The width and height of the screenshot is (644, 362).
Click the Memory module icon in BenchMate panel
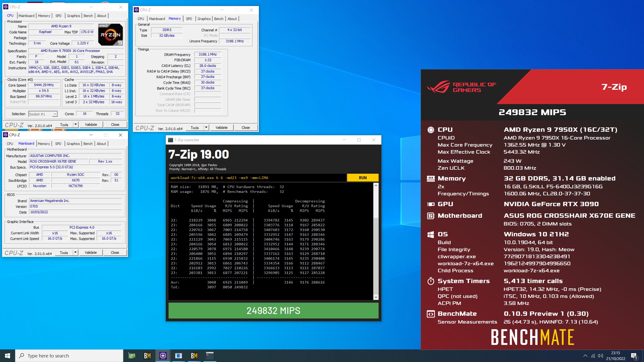[431, 178]
